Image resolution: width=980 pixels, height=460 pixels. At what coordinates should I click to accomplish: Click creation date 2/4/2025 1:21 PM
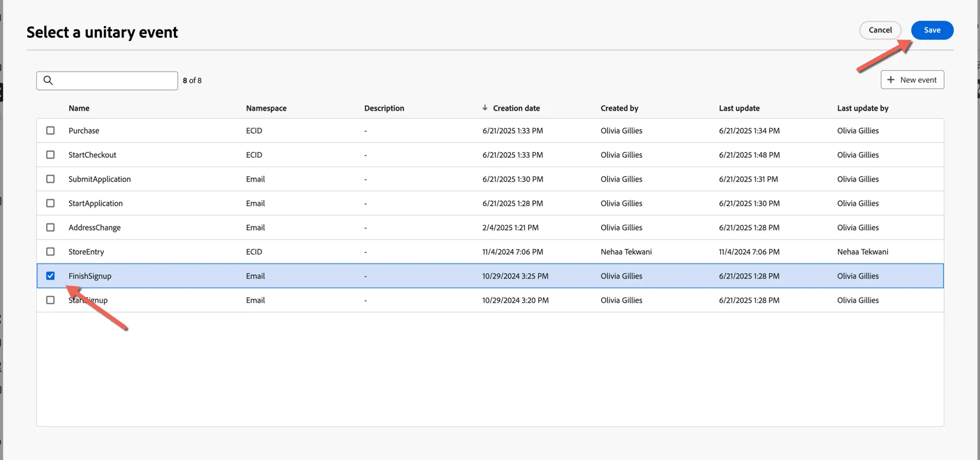click(x=510, y=228)
